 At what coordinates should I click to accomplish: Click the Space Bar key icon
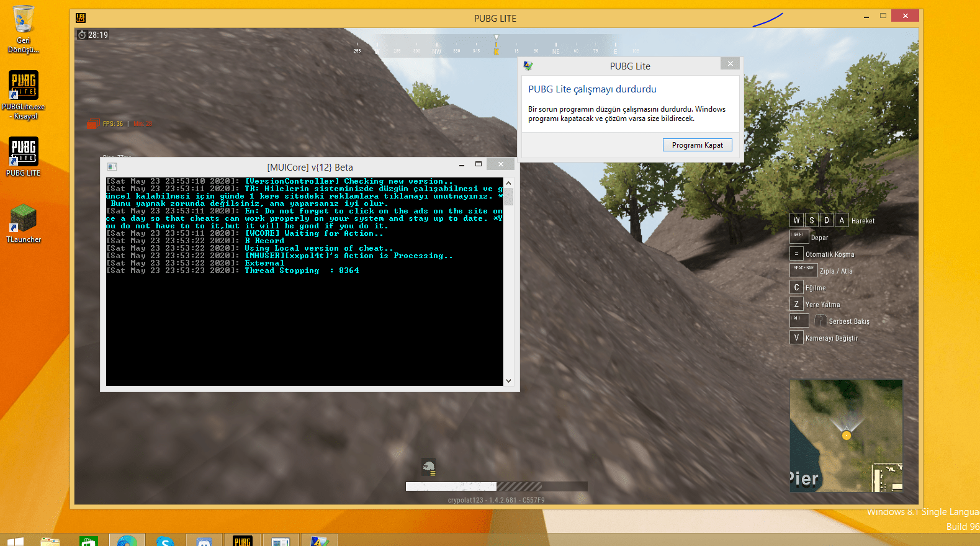click(803, 270)
